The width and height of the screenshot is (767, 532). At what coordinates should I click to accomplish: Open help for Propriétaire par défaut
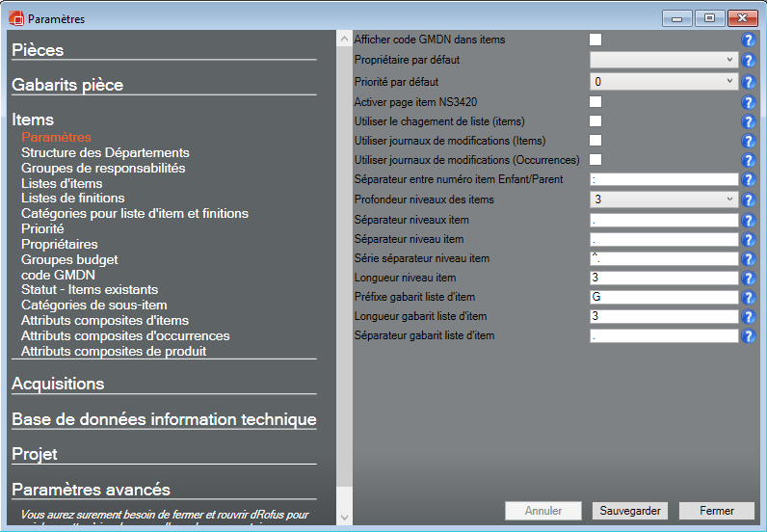click(x=748, y=60)
